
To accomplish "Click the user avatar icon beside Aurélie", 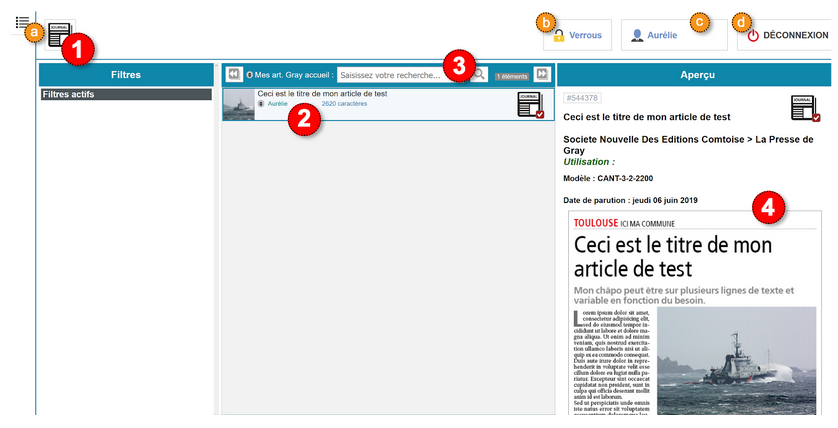I will click(x=637, y=35).
